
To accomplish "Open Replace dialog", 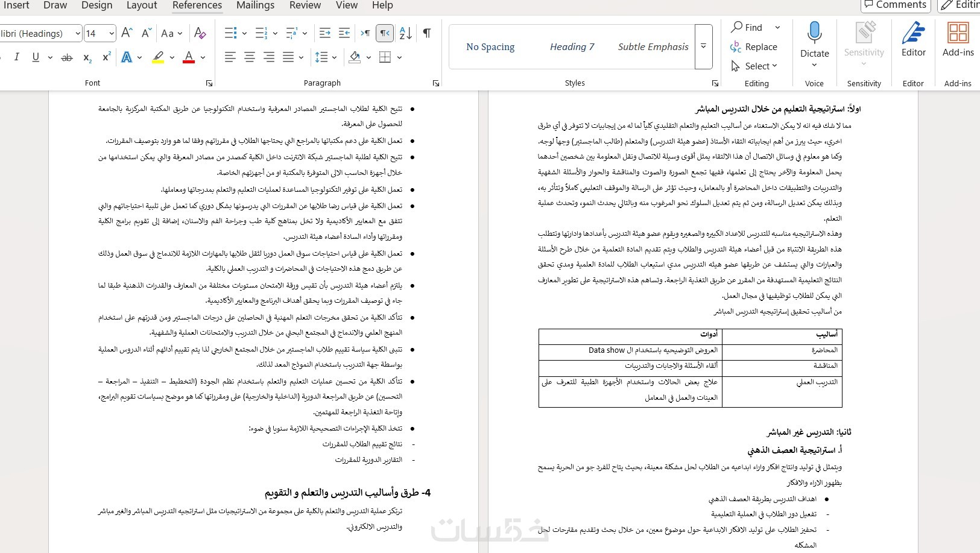I will (753, 46).
